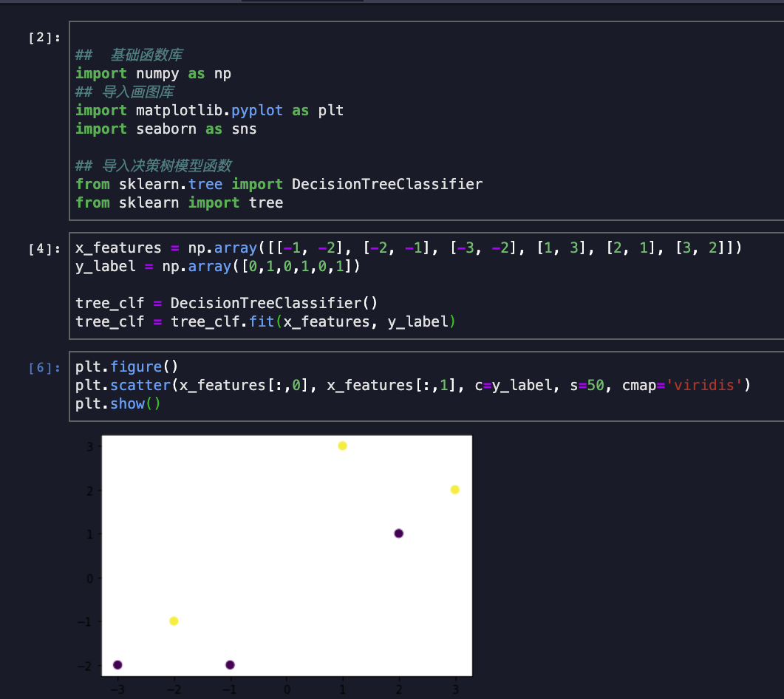This screenshot has height=699, width=784.
Task: Click the 'import matplotlib.pyplot as plt' line
Action: 210,111
